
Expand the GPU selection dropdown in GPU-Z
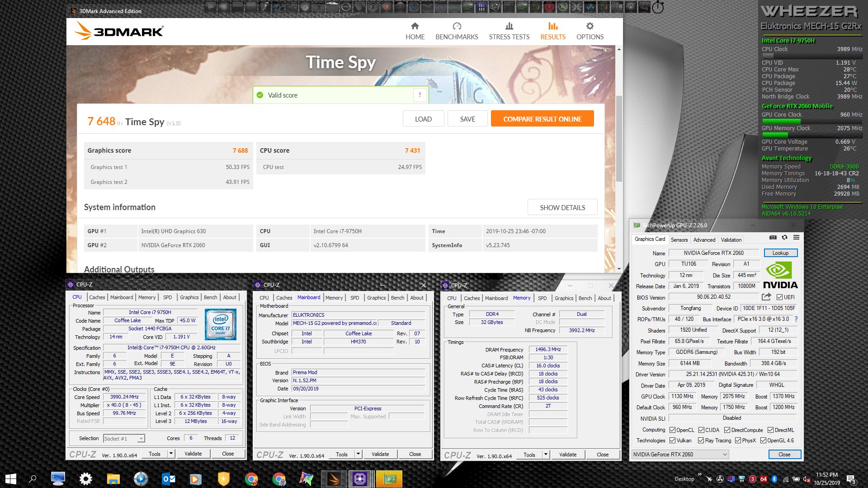[725, 455]
